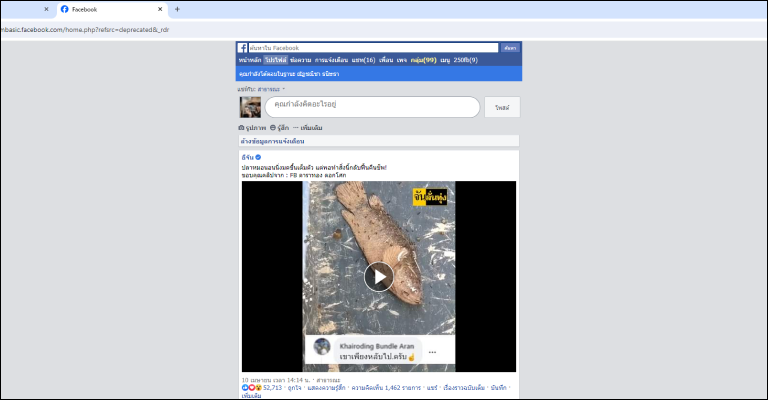Screen dimensions: 768x400
Task: Open the กลุ่ม(99) groups link
Action: coord(424,60)
